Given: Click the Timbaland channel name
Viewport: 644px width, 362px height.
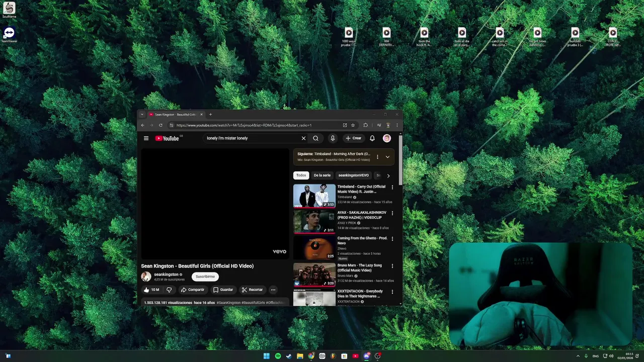Looking at the screenshot, I should [x=345, y=197].
